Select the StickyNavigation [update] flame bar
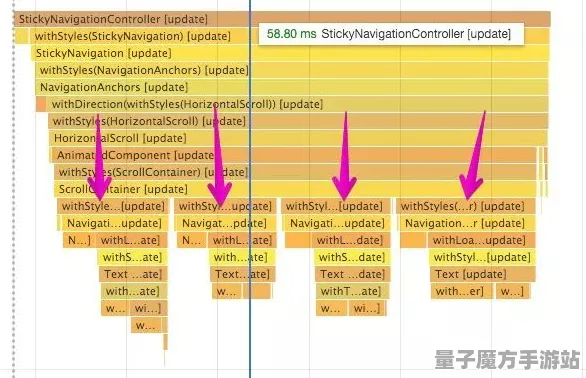 point(290,53)
